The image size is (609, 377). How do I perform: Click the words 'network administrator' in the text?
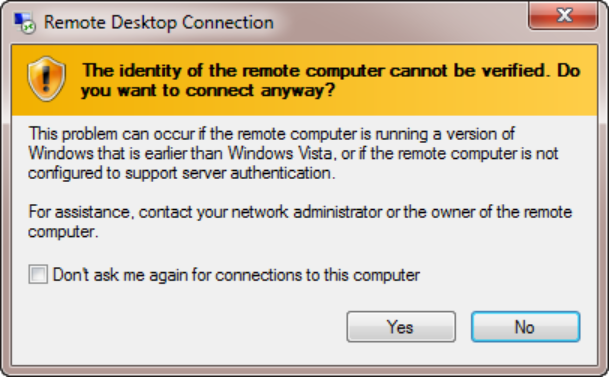(307, 212)
